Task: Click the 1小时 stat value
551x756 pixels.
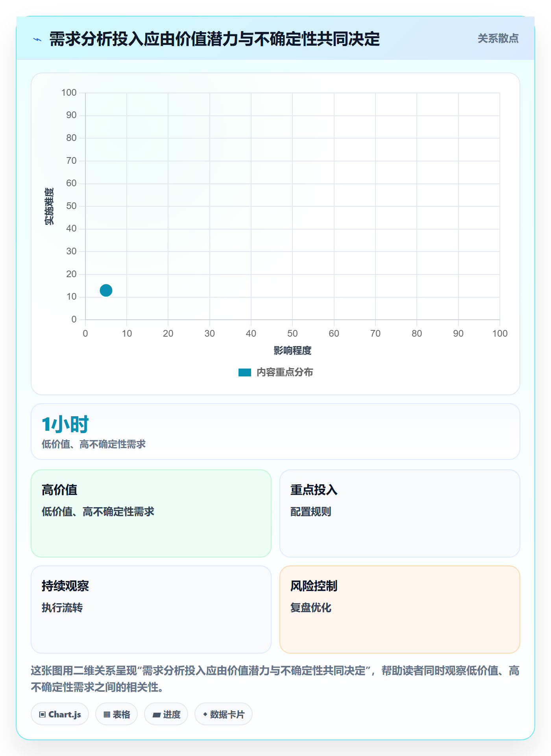Action: tap(65, 424)
